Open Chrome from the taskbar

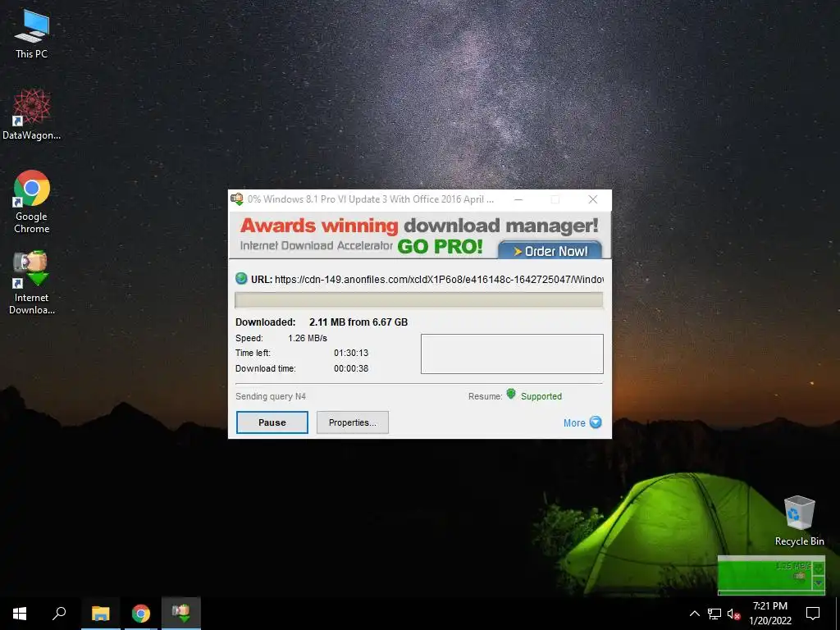(141, 614)
